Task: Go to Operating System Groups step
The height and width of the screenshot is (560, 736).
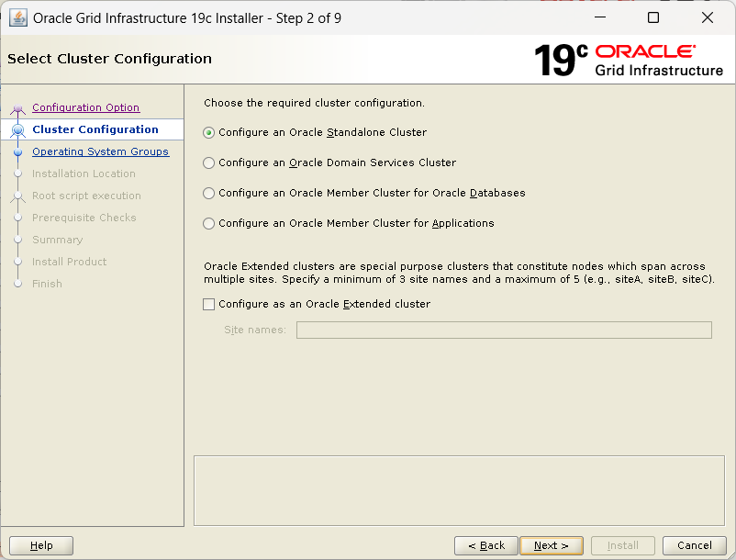Action: tap(100, 151)
